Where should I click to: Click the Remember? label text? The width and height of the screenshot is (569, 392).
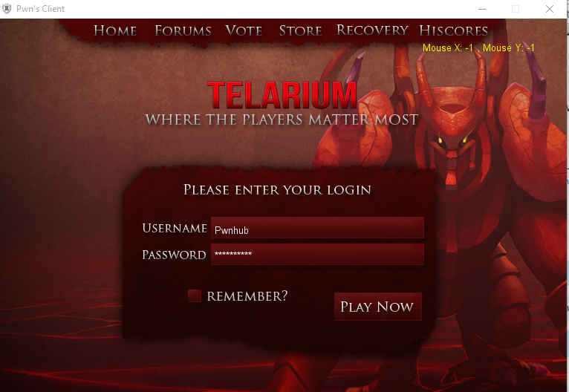coord(247,296)
